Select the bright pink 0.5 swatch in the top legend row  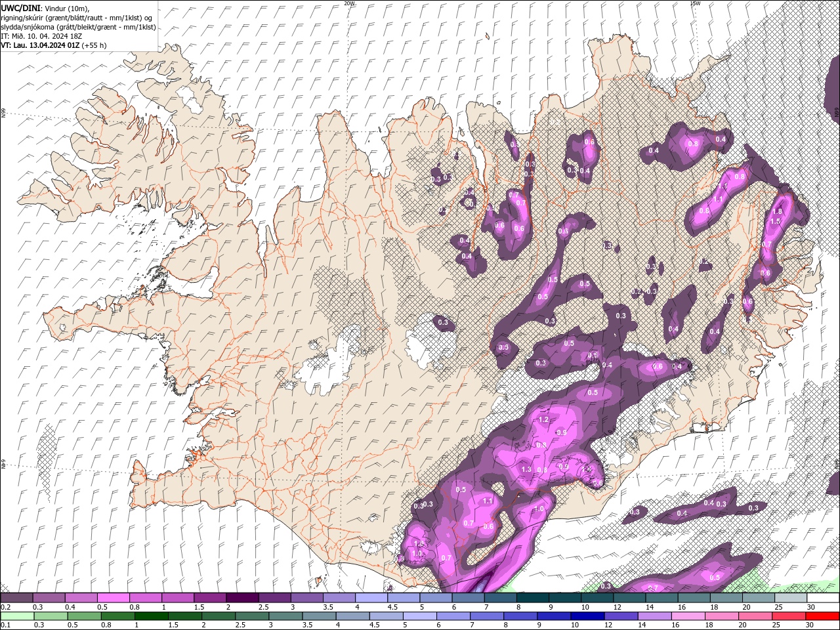[x=113, y=598]
